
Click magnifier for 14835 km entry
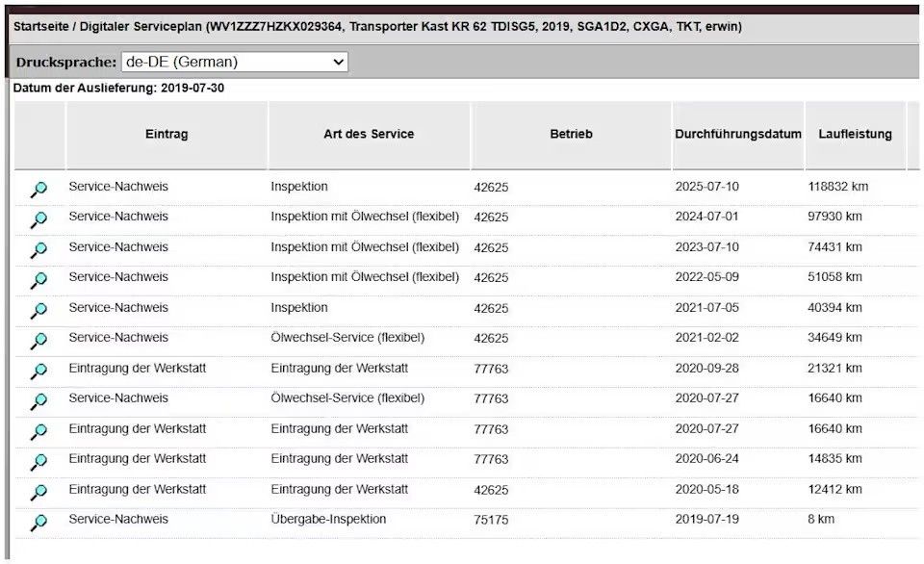(38, 462)
